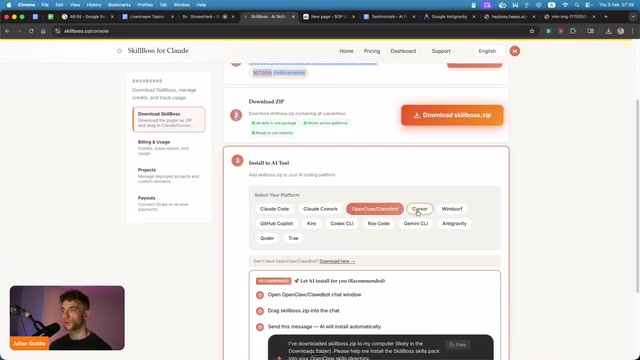Select Download SkillBoss in sidebar
Viewport: 640px width, 360px height.
pyautogui.click(x=169, y=119)
